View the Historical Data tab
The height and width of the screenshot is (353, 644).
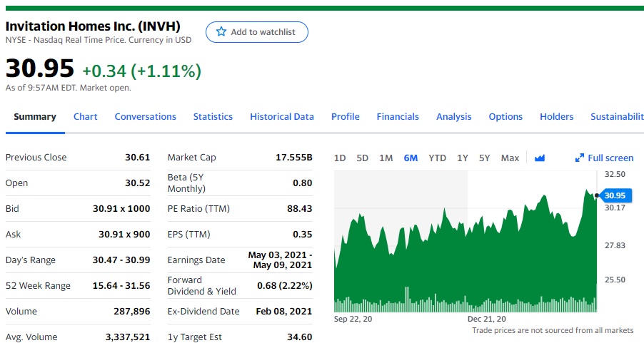(x=282, y=116)
